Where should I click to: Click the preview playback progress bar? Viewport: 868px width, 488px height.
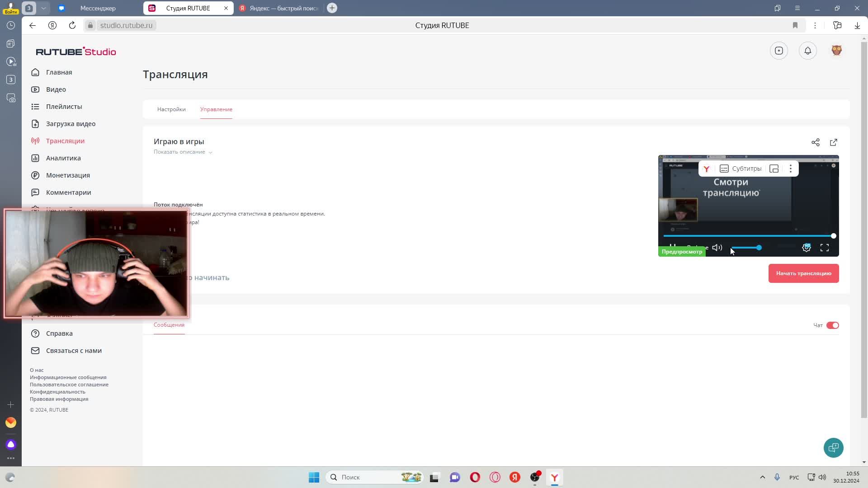pyautogui.click(x=749, y=236)
